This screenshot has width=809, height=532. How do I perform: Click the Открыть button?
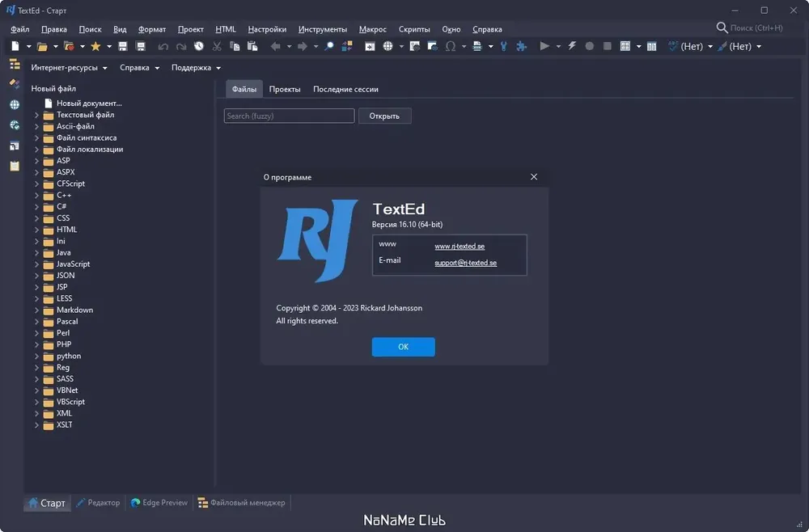[384, 116]
